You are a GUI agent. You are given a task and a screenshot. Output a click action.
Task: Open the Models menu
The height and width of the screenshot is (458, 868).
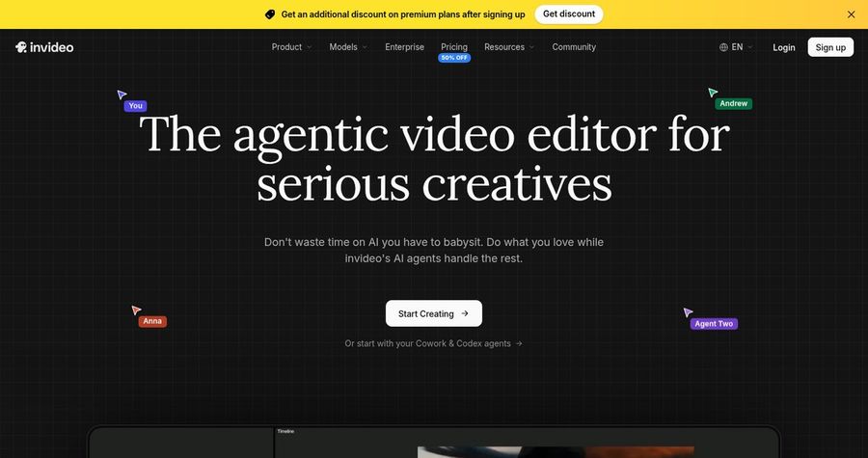coord(348,47)
